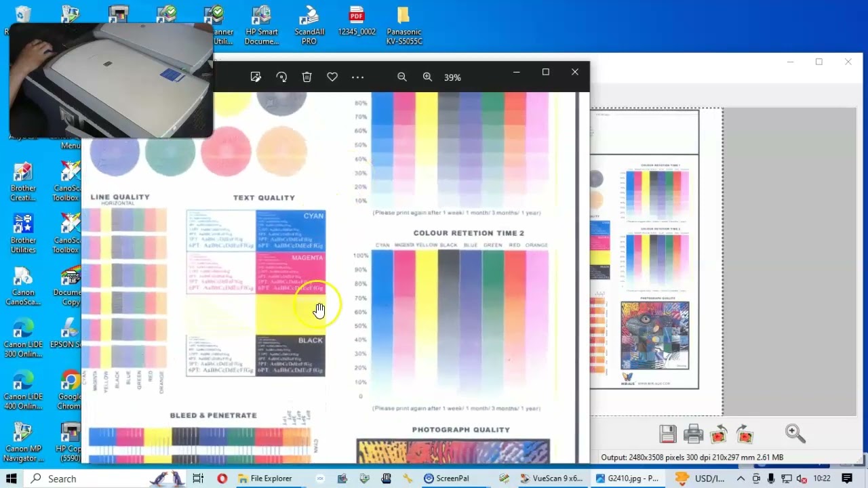Click the VueScan magnifier zoom icon
868x488 pixels.
coord(795,434)
